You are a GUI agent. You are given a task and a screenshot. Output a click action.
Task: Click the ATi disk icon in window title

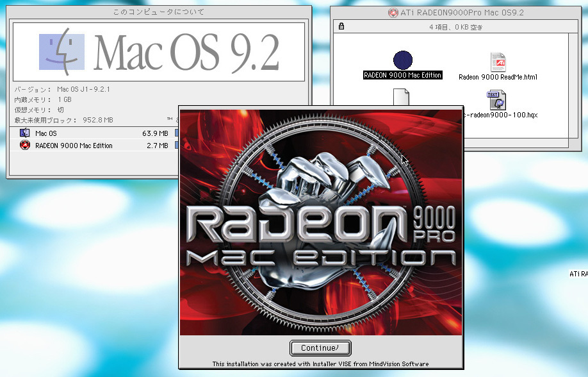pos(393,13)
